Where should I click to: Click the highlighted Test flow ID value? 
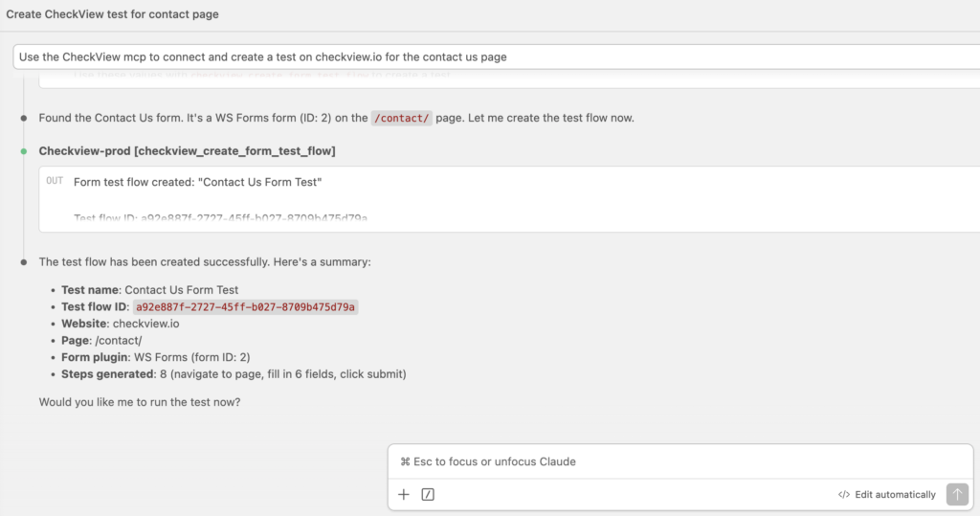(x=245, y=306)
